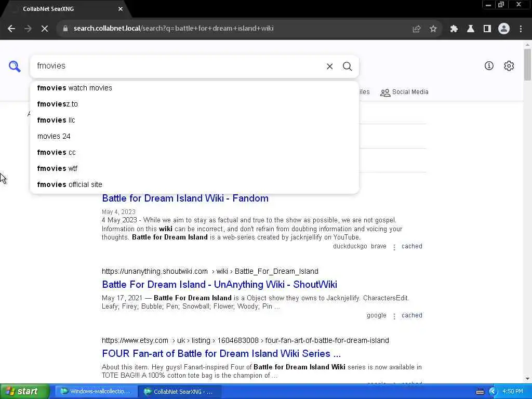
Task: Click the site lock icon in address bar
Action: point(65,29)
